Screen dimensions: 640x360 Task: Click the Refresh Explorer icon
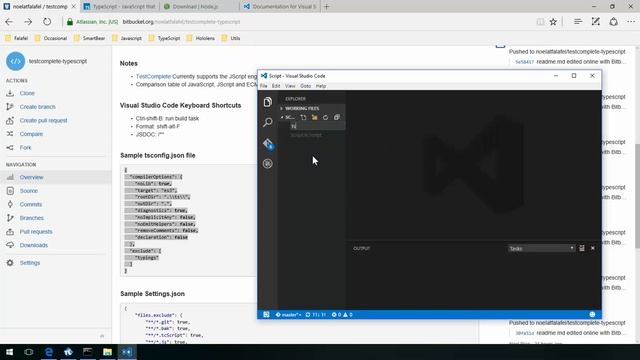(325, 117)
